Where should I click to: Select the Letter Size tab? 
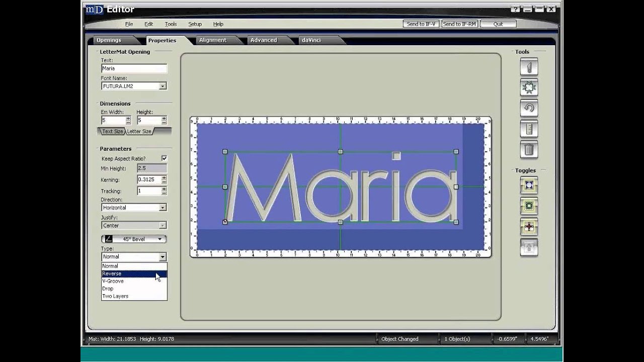pos(139,131)
